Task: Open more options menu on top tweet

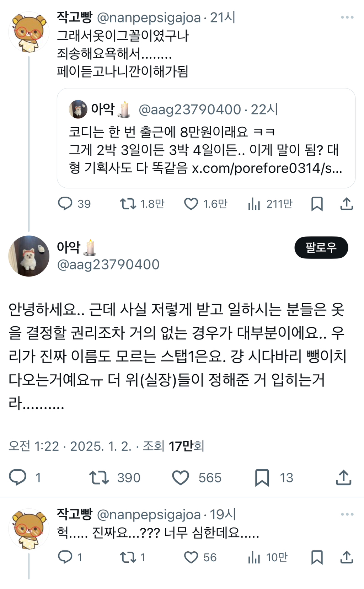Action: (x=347, y=17)
